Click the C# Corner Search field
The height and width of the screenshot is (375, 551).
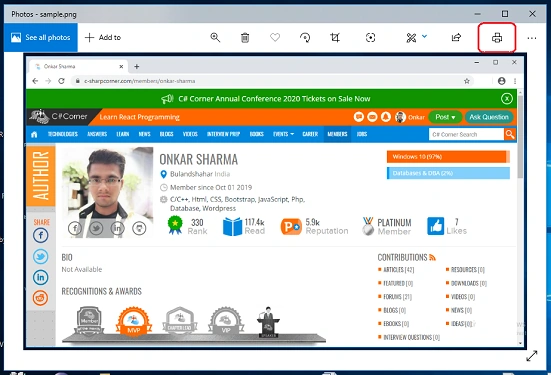click(466, 134)
